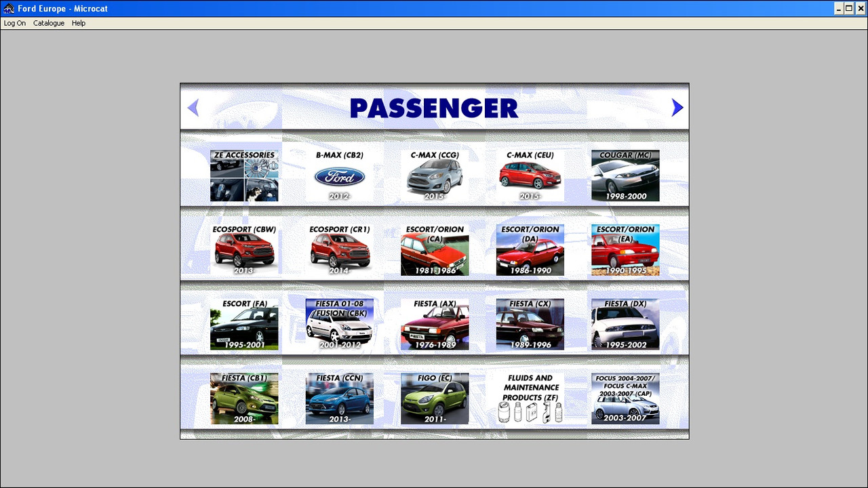868x488 pixels.
Task: Click the Microcat application icon in title bar
Action: 9,9
